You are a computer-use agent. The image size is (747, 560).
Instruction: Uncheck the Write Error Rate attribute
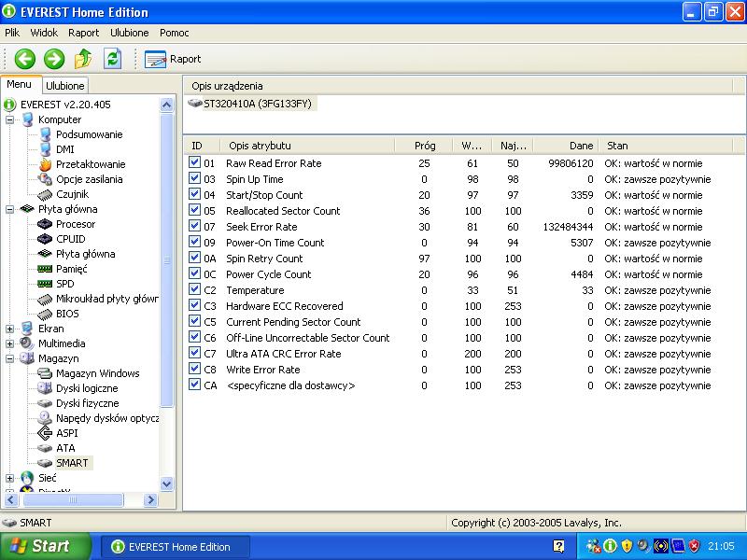click(194, 369)
